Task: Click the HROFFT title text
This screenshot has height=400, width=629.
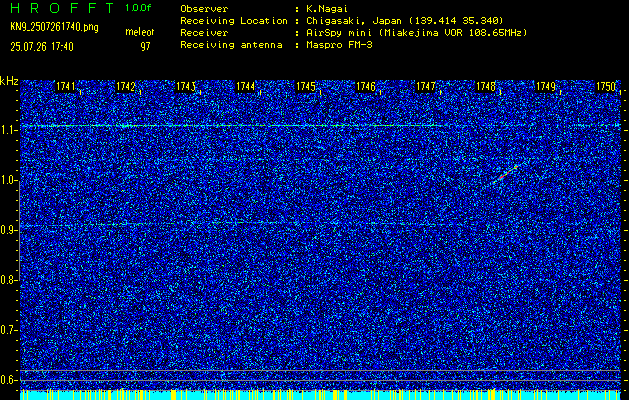Action: (x=62, y=8)
